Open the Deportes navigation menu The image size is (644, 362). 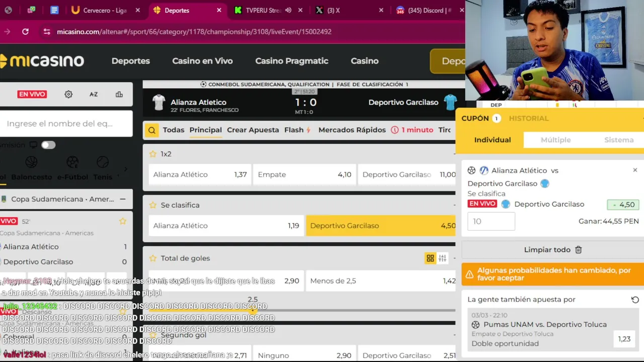click(x=131, y=61)
